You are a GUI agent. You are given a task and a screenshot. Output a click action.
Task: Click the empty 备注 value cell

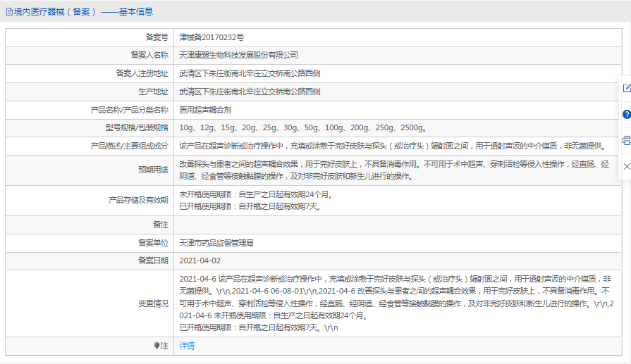click(398, 225)
